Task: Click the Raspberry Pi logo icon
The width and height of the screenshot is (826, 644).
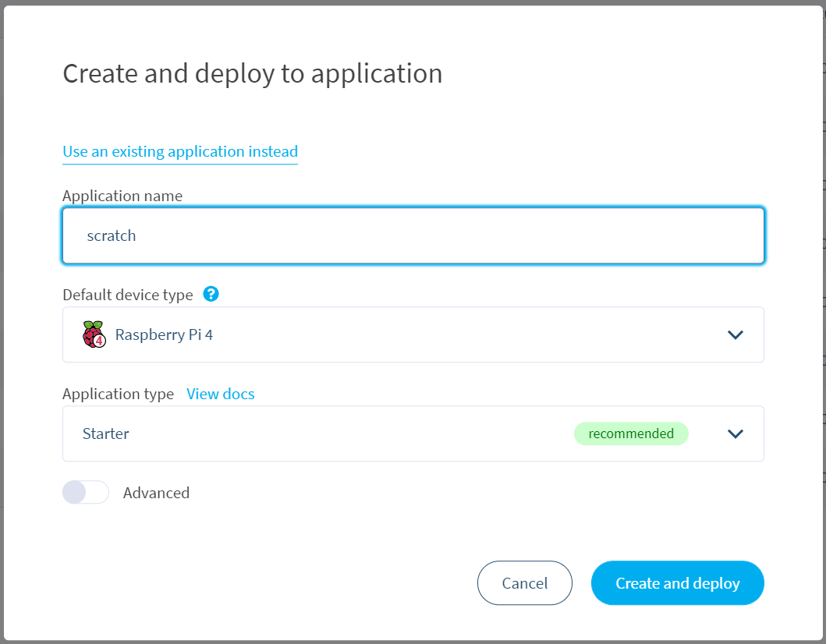Action: point(94,334)
